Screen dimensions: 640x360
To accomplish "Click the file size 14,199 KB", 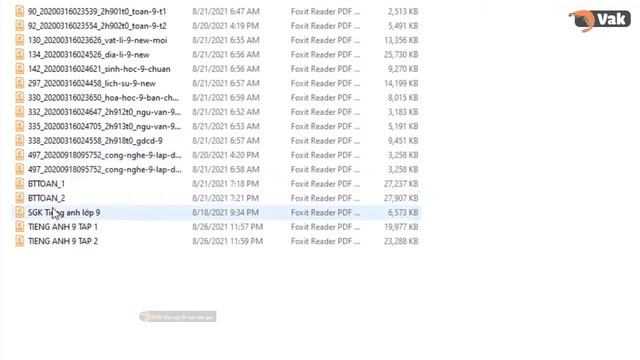I will 401,83.
